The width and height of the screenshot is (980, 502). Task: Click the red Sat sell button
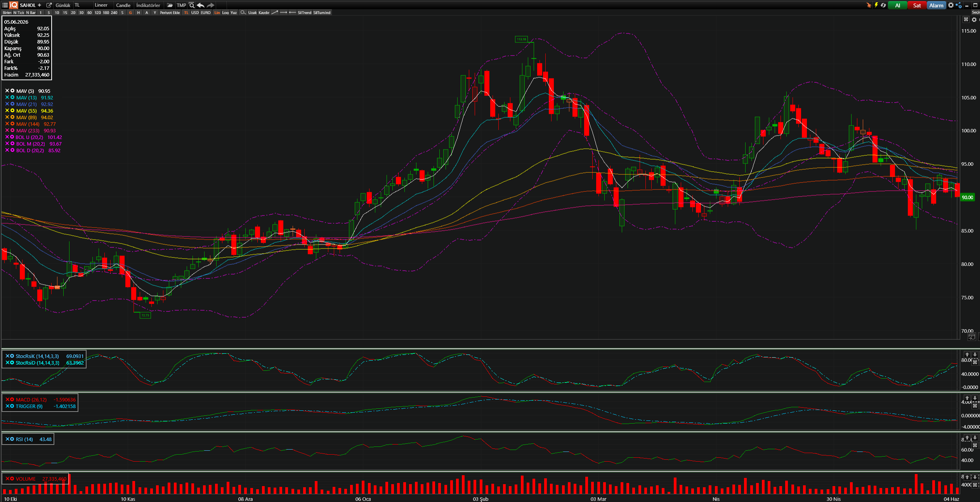click(x=917, y=5)
